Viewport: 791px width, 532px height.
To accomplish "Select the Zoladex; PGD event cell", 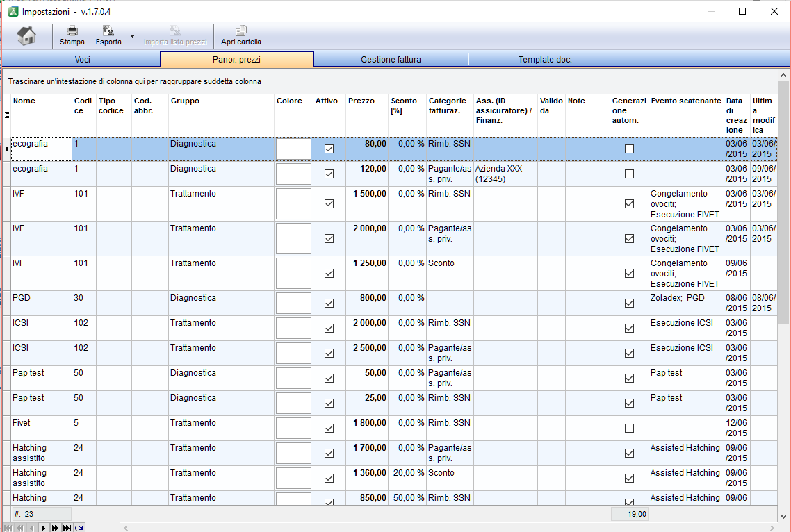I will click(686, 303).
